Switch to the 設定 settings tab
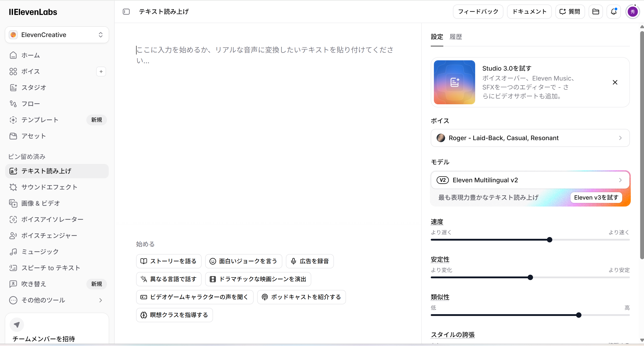This screenshot has width=644, height=346. 437,37
